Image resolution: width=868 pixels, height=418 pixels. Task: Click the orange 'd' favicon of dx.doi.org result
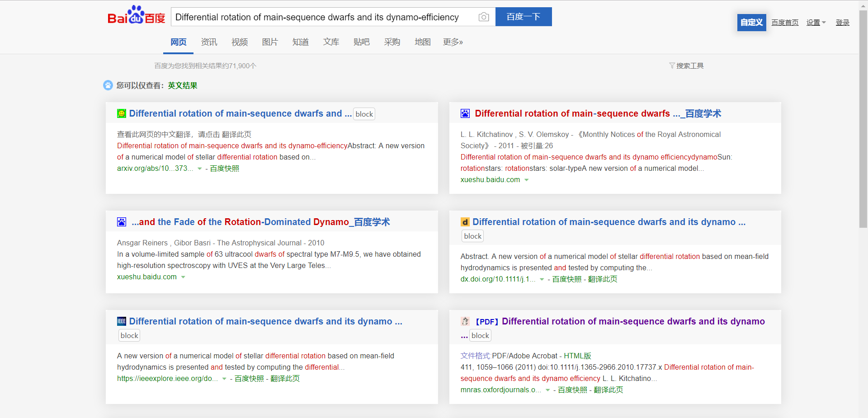[465, 222]
